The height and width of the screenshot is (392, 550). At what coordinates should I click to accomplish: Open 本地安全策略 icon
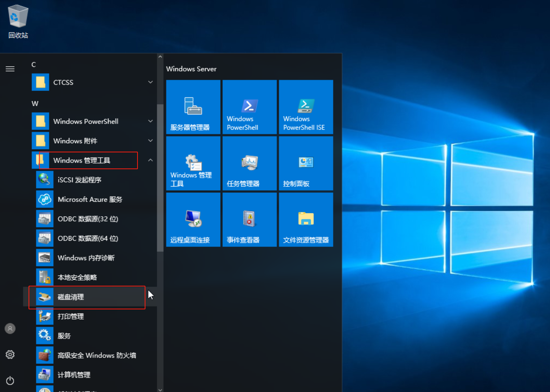45,277
